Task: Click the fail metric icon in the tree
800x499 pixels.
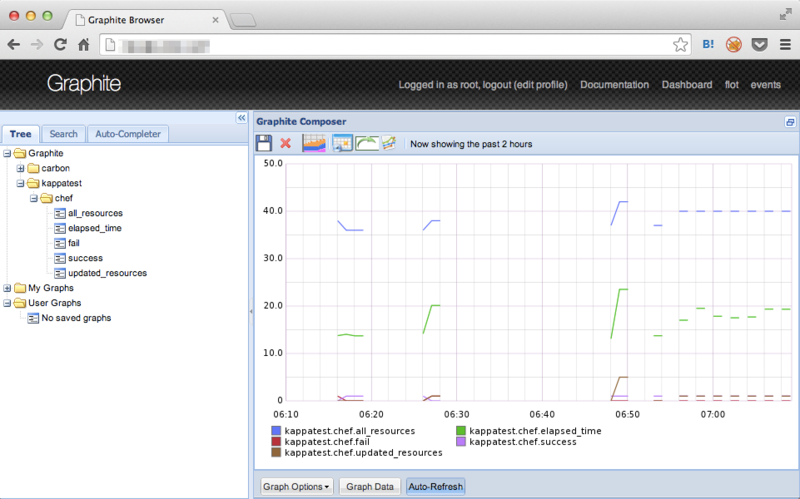Action: click(x=60, y=243)
